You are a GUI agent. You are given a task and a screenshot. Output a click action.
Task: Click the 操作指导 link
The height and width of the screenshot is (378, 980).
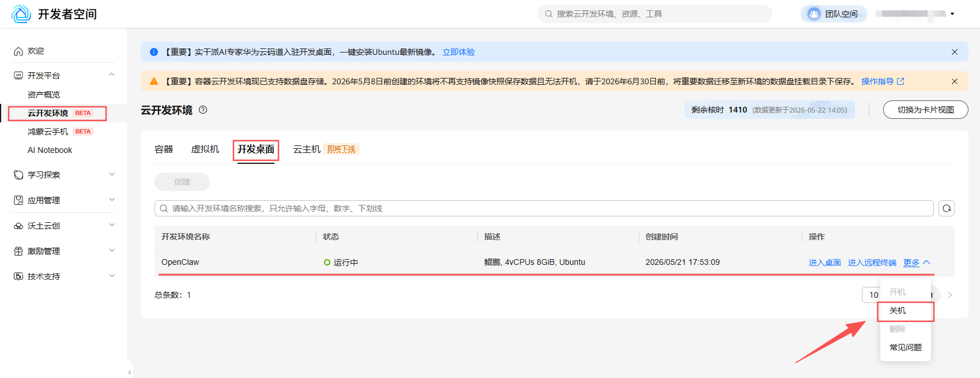877,81
